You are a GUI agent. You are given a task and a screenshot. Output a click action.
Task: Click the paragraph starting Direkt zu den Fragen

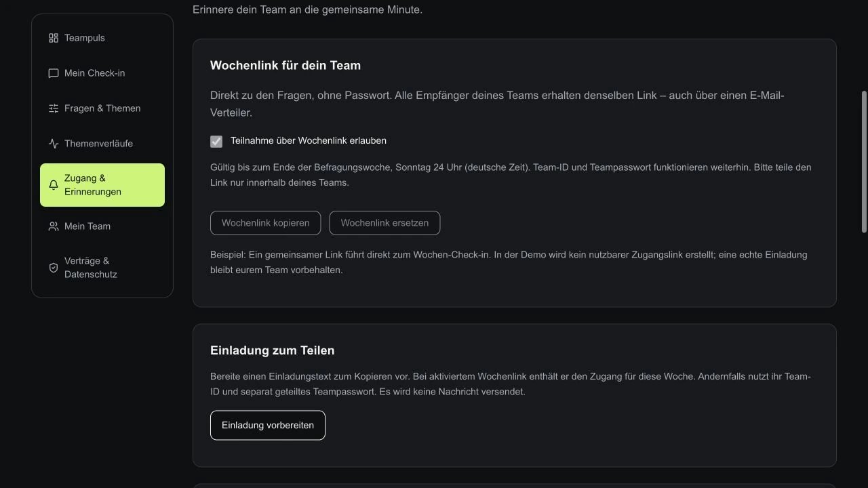(x=497, y=104)
